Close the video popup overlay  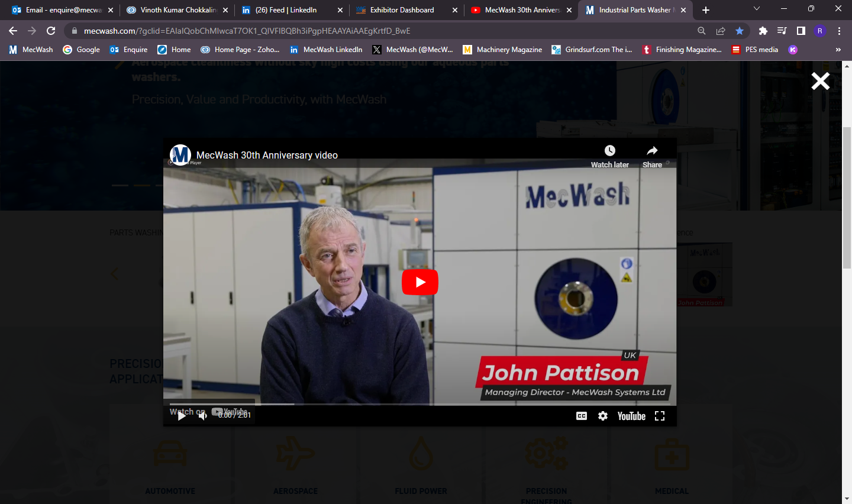click(x=820, y=81)
